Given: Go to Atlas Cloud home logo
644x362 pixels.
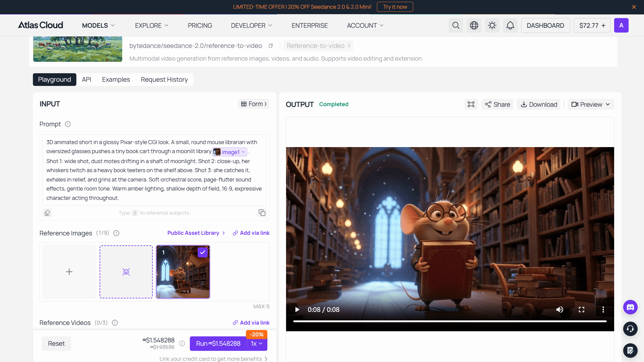Looking at the screenshot, I should point(40,25).
